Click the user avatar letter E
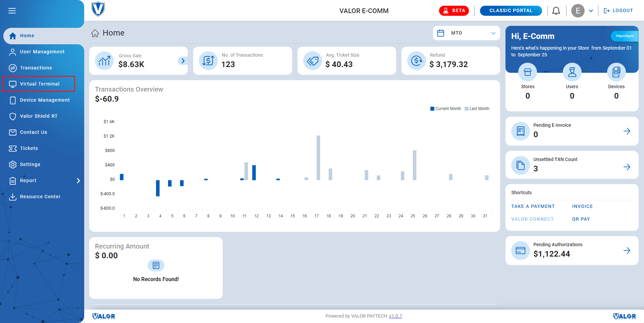 click(578, 11)
